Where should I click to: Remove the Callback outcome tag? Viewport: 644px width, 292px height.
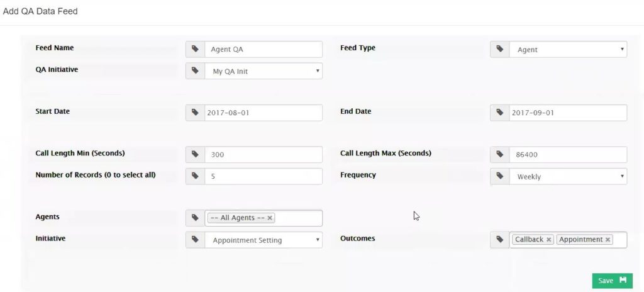548,240
